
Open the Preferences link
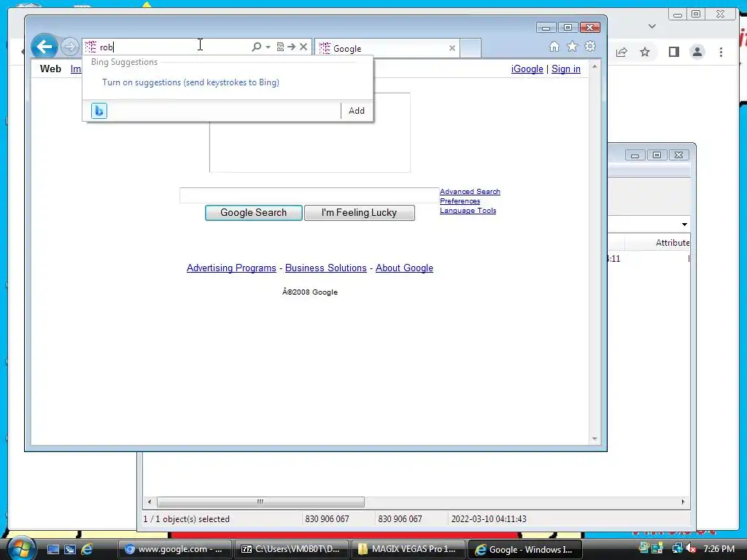point(460,201)
